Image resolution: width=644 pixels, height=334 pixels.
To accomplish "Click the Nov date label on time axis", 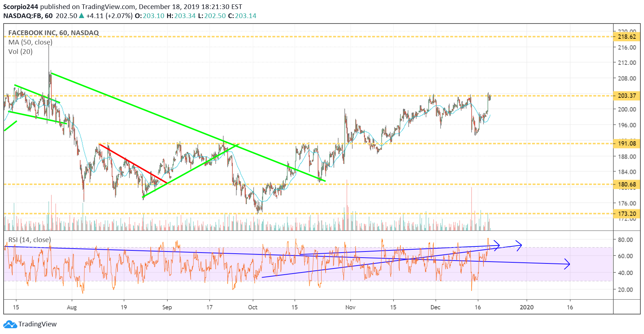I will (x=350, y=307).
